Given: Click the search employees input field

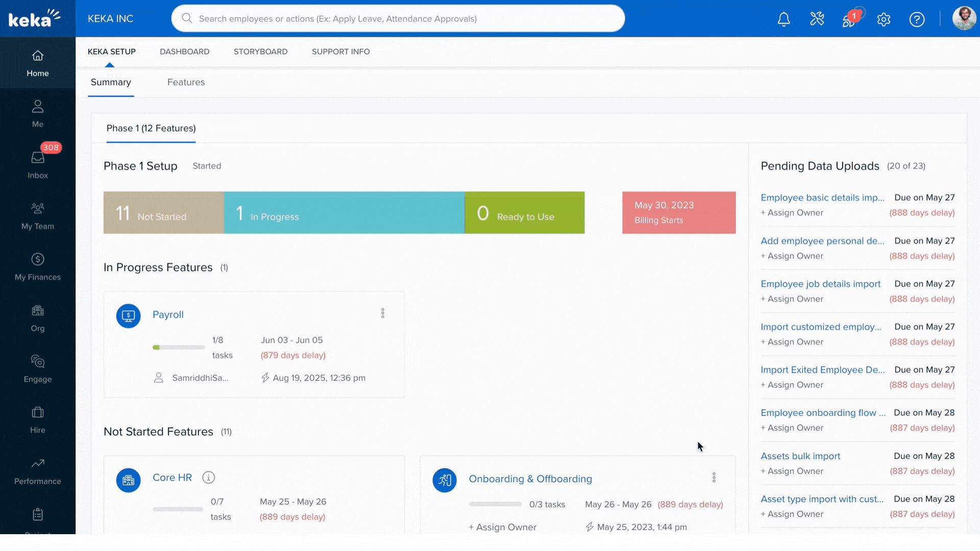Looking at the screenshot, I should [398, 18].
